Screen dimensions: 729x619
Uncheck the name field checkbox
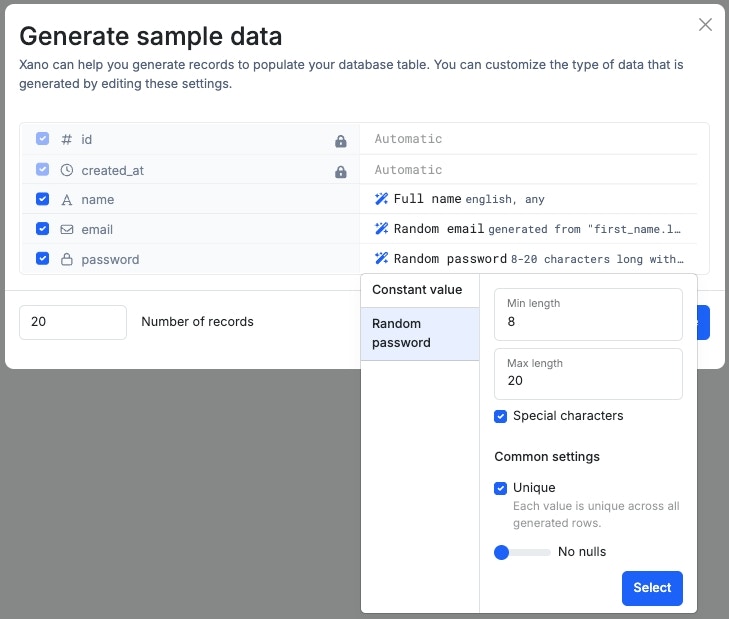coord(43,199)
